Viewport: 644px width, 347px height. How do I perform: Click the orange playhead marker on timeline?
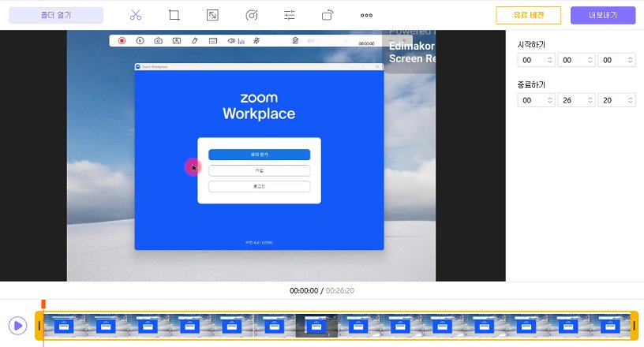[43, 304]
